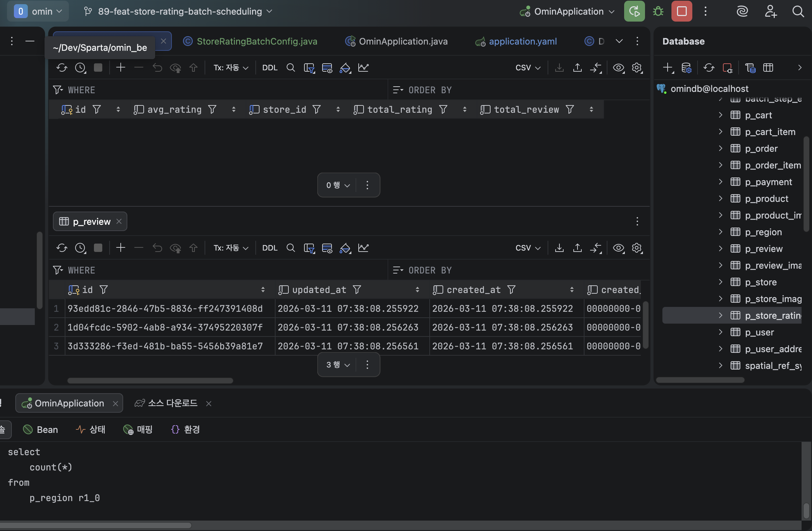Open CSV format dropdown in p_review toolbar
The image size is (812, 531).
528,248
